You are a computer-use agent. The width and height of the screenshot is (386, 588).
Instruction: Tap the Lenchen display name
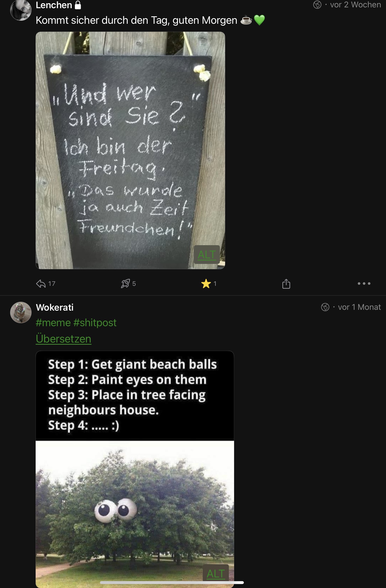pyautogui.click(x=54, y=5)
